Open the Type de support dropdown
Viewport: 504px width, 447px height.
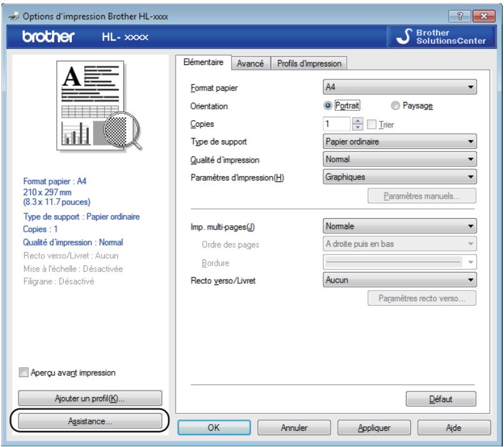point(400,141)
